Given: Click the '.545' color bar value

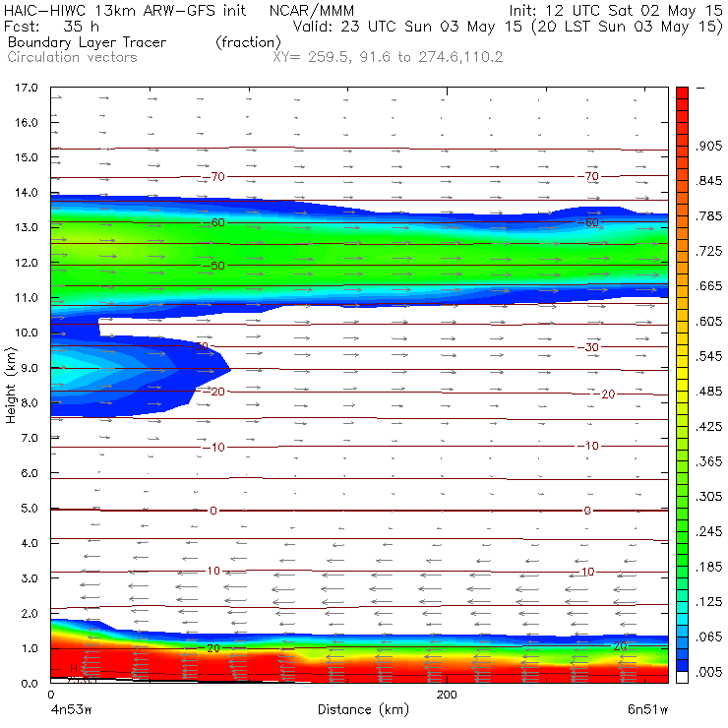Looking at the screenshot, I should click(709, 356).
